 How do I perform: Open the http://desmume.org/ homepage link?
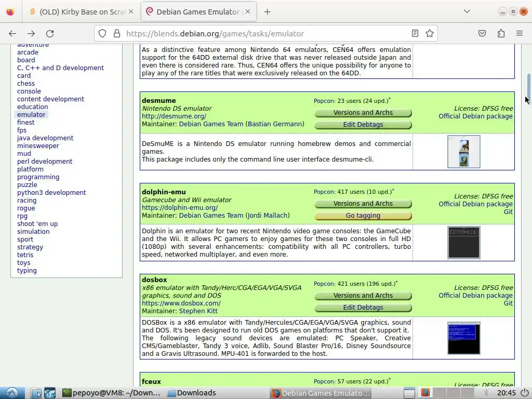pyautogui.click(x=174, y=116)
